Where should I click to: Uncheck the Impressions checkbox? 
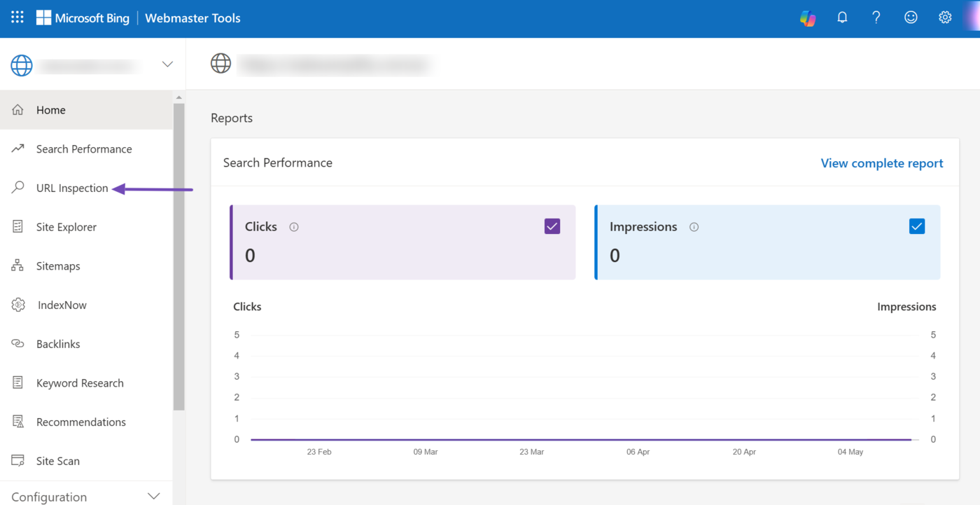(916, 226)
